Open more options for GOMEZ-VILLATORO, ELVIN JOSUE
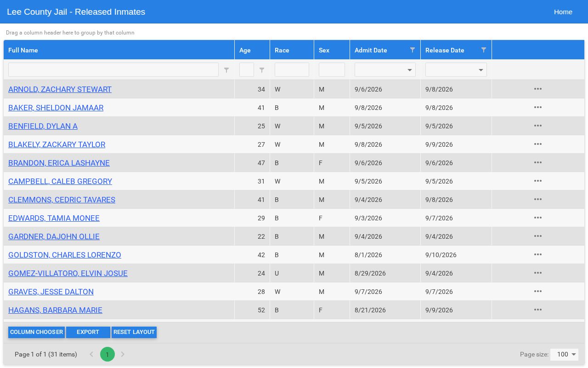This screenshot has height=368, width=588. [538, 273]
